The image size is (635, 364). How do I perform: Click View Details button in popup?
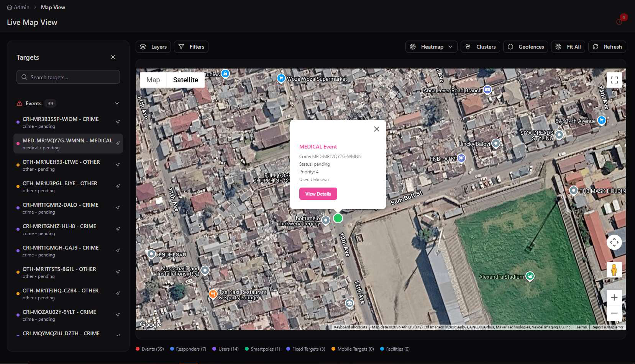pos(318,194)
